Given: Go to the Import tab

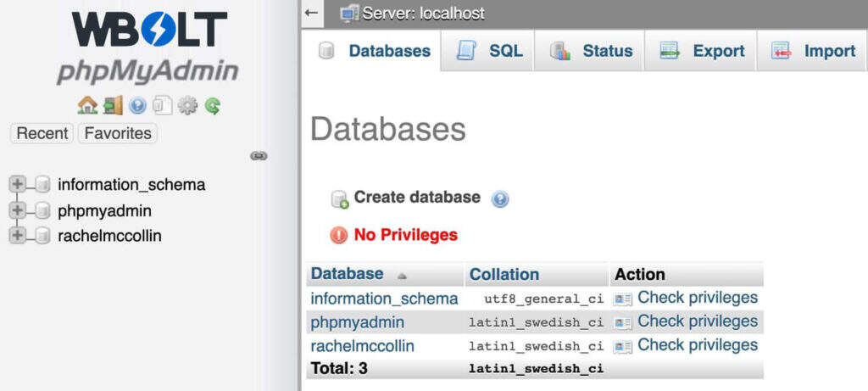Looking at the screenshot, I should (814, 51).
